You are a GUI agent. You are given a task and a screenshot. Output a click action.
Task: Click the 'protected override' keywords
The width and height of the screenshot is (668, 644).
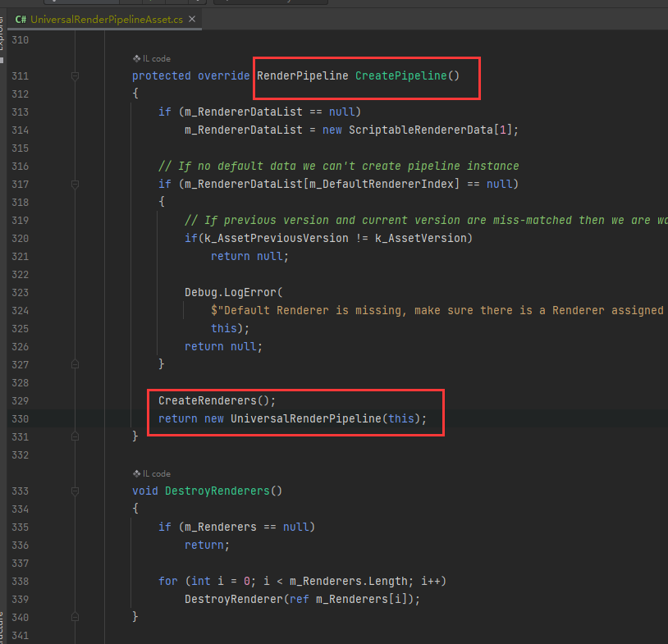pyautogui.click(x=191, y=75)
